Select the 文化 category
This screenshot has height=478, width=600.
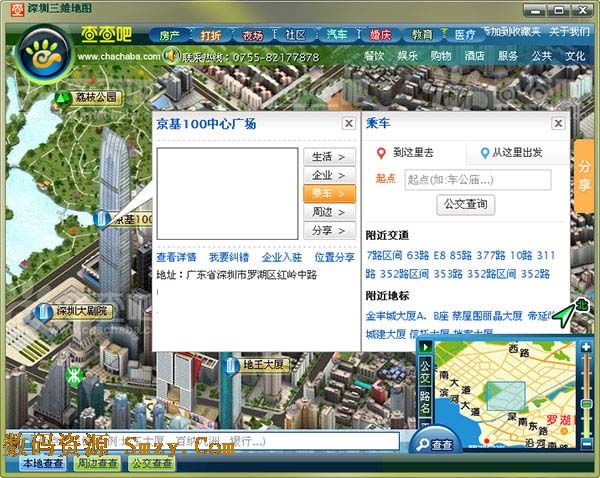pos(575,56)
